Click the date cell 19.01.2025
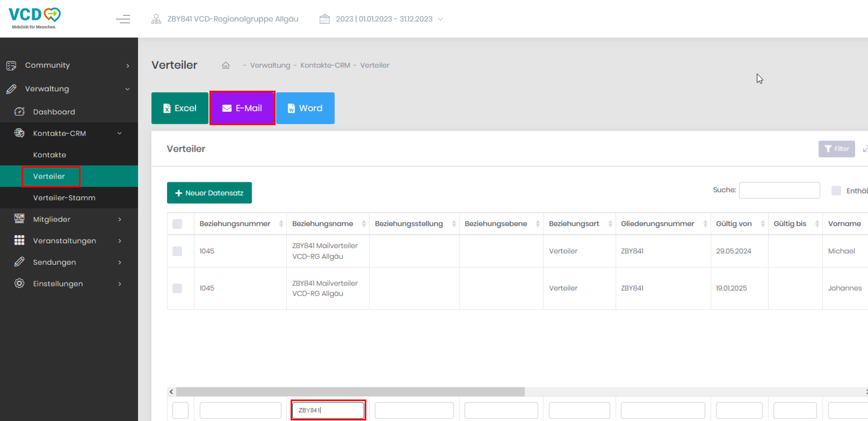The width and height of the screenshot is (868, 421). 731,288
